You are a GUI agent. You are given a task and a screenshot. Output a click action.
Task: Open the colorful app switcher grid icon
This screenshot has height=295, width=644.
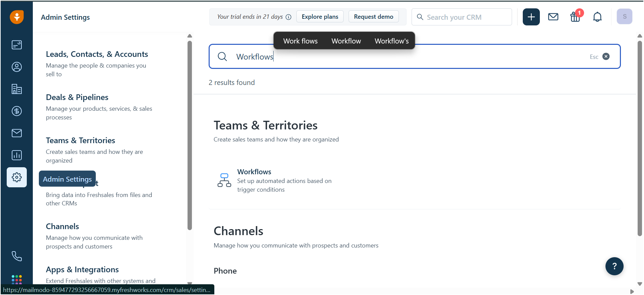tap(17, 280)
